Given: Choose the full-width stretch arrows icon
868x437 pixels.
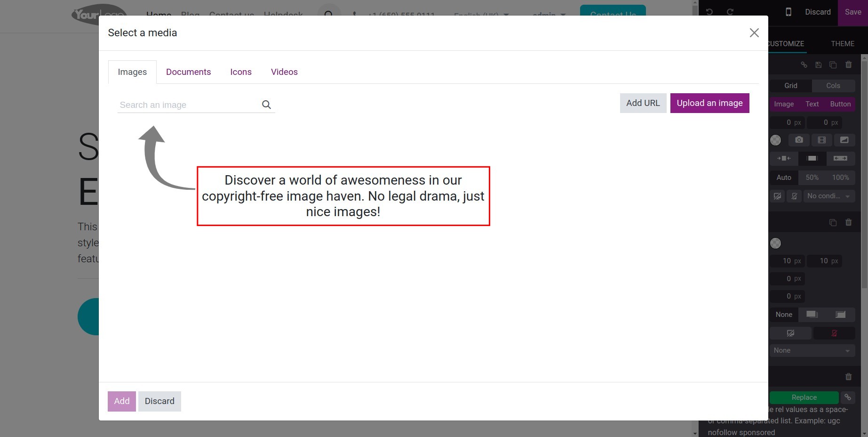Looking at the screenshot, I should point(840,158).
